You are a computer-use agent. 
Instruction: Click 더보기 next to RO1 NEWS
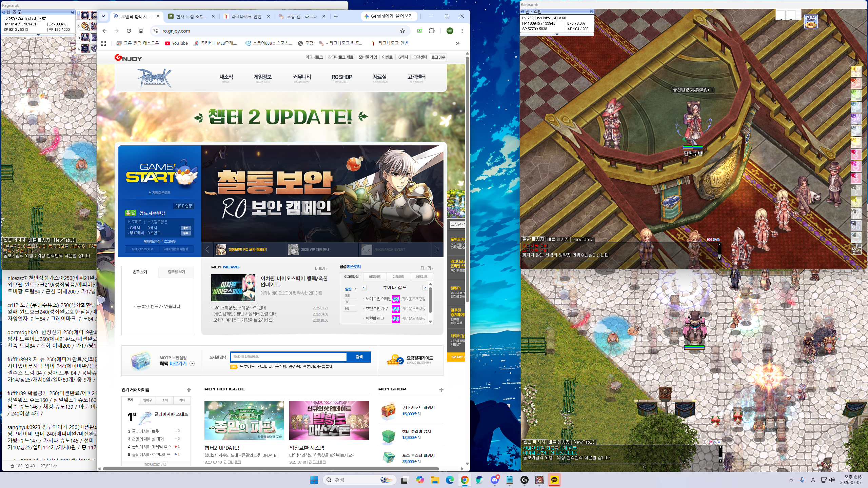click(321, 268)
